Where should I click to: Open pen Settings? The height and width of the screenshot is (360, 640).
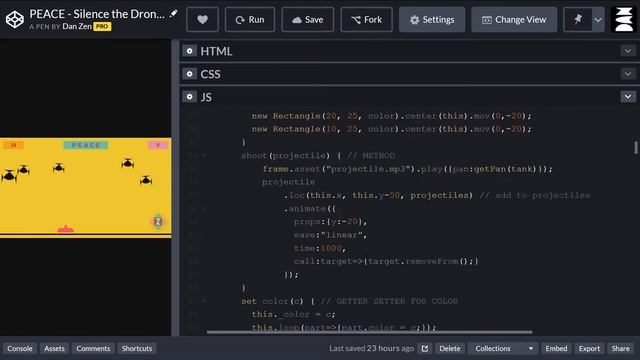click(x=432, y=20)
